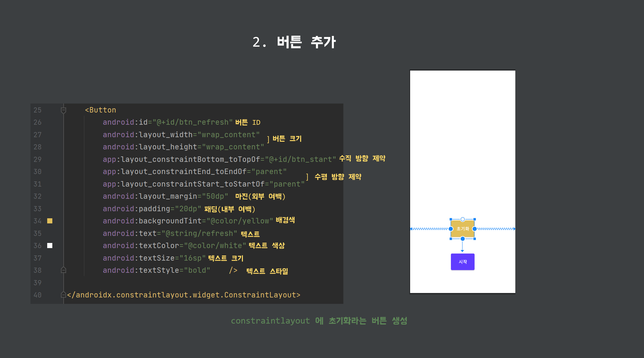Click line number 29 in the gutter

tap(37, 159)
